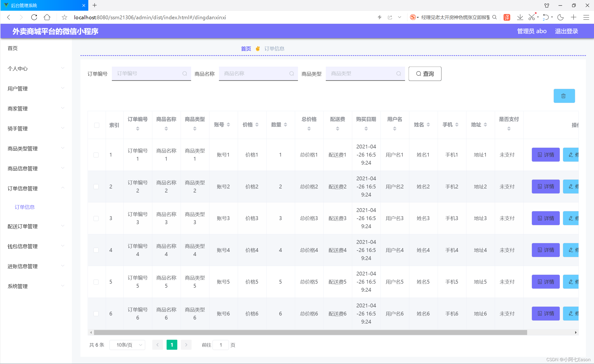
Task: Click the 首页 breadcrumb link
Action: point(246,49)
